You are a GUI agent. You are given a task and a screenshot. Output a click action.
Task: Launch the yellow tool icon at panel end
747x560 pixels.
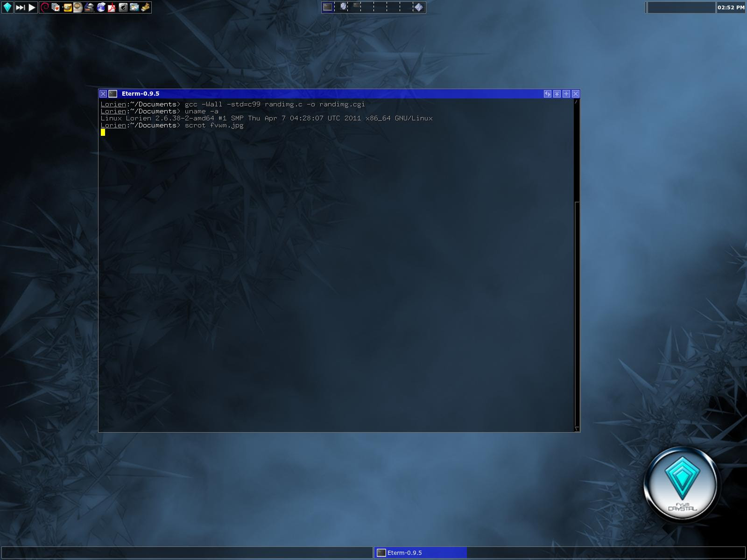pos(146,7)
